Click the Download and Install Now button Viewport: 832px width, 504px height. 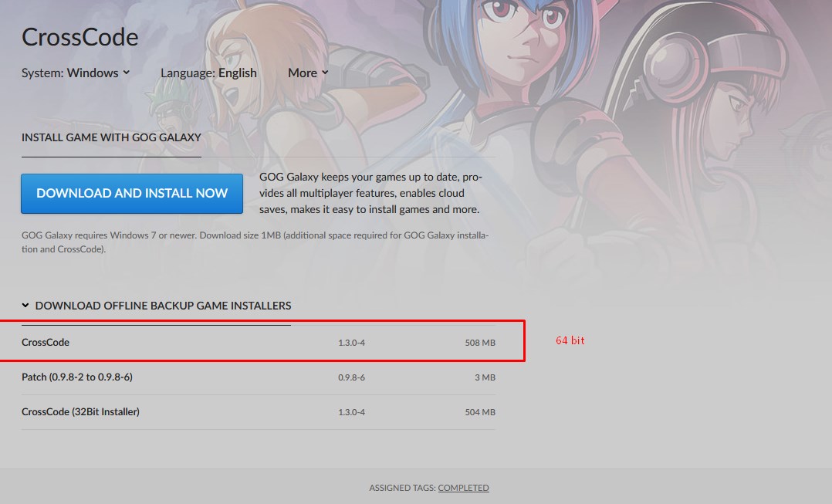[x=131, y=194]
